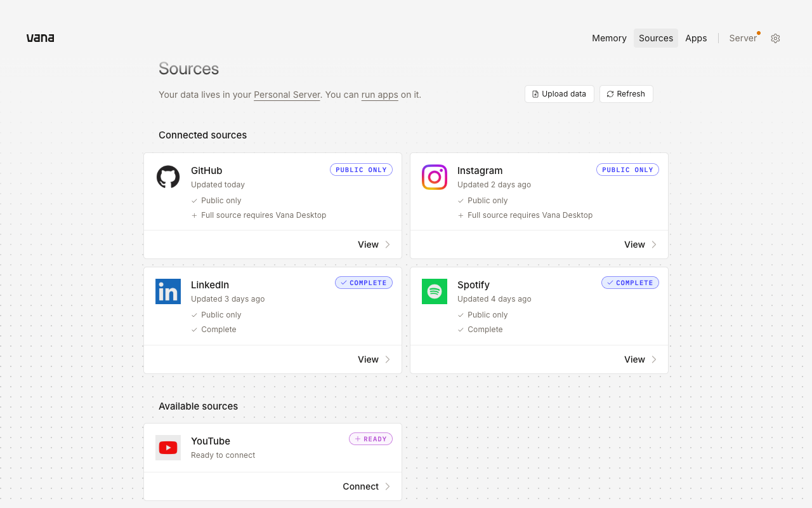The image size is (812, 508).
Task: Open the Server status link
Action: 743,38
